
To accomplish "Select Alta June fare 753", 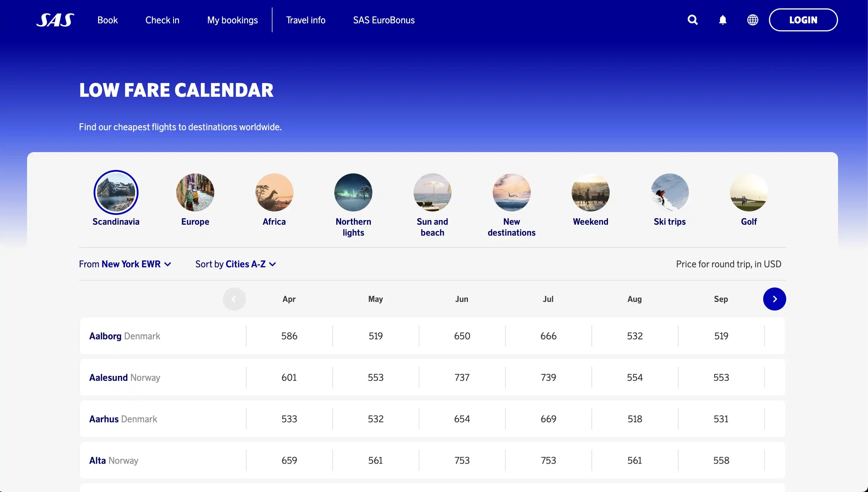I will 462,460.
